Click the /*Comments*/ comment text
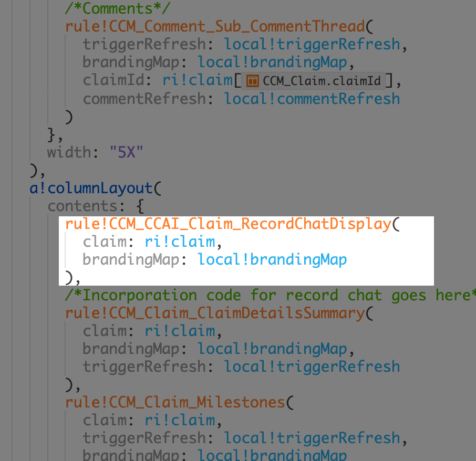Screen dimensions: 476x461 (118, 8)
